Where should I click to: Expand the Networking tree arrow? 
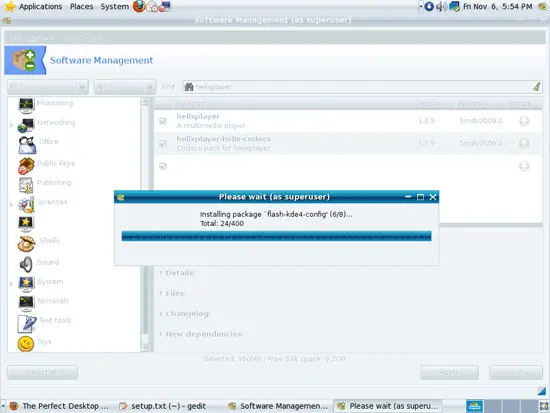[x=11, y=125]
